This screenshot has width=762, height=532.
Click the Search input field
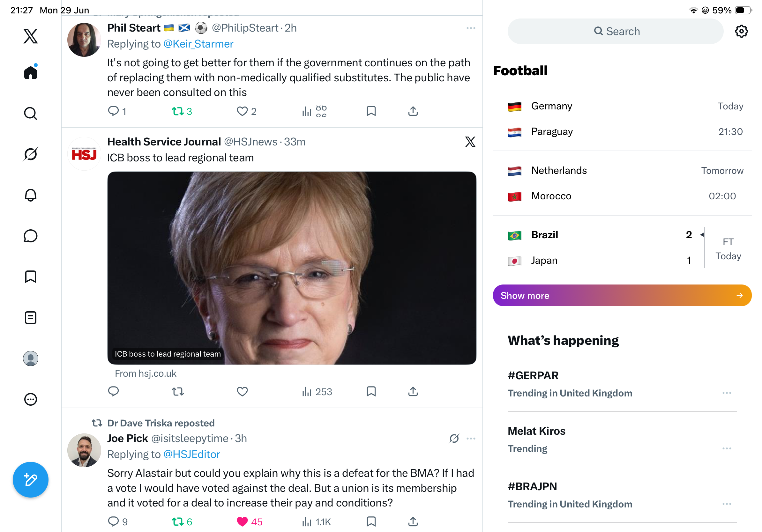615,31
